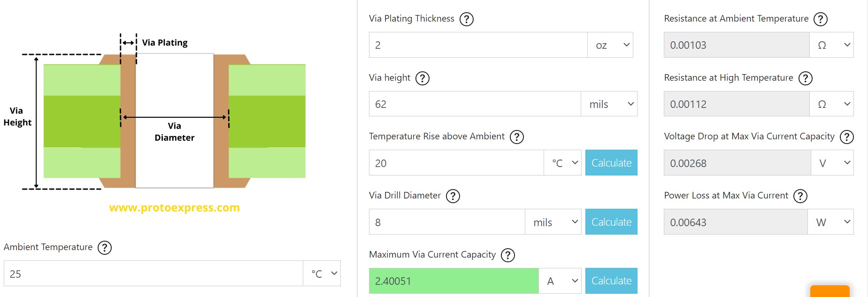Calculate Maximum Via Current Capacity

tap(611, 281)
